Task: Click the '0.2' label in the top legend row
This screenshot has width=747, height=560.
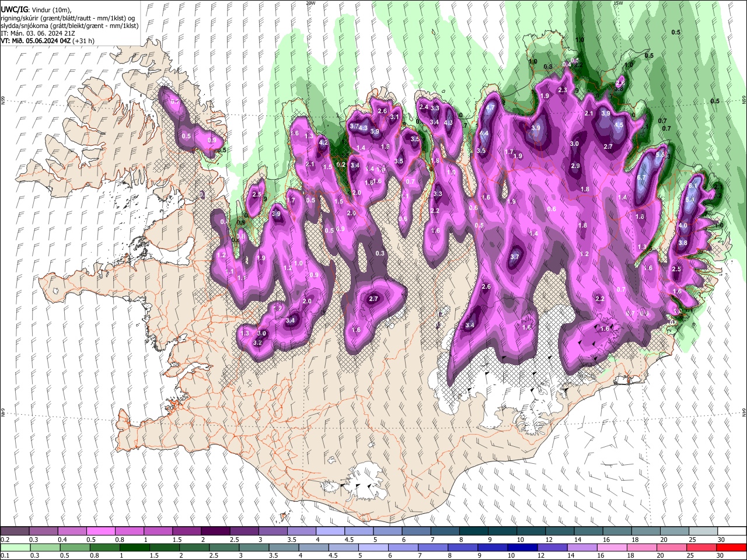Action: pyautogui.click(x=5, y=540)
